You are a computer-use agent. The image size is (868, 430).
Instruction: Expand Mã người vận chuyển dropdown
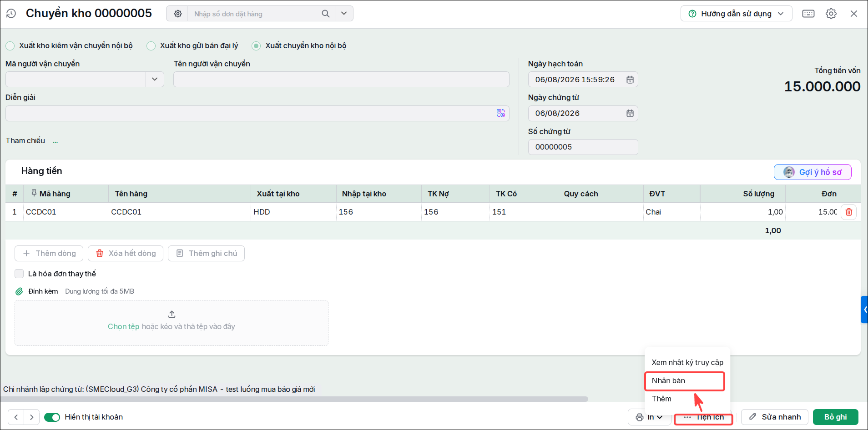point(155,79)
